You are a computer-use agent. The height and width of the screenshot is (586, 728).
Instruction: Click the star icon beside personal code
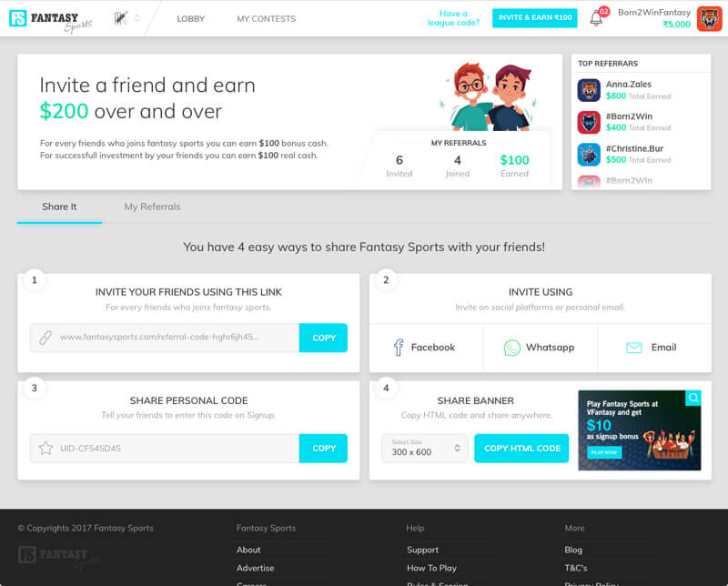(46, 448)
